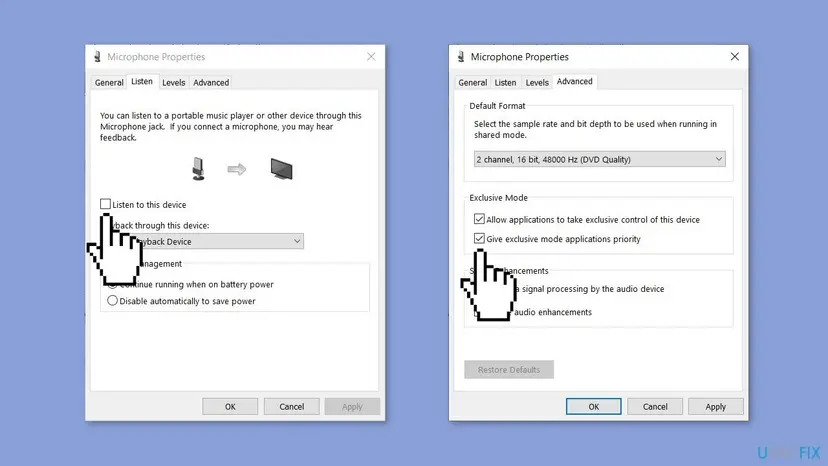Click Cancel in right Advanced dialog
828x466 pixels.
(655, 406)
